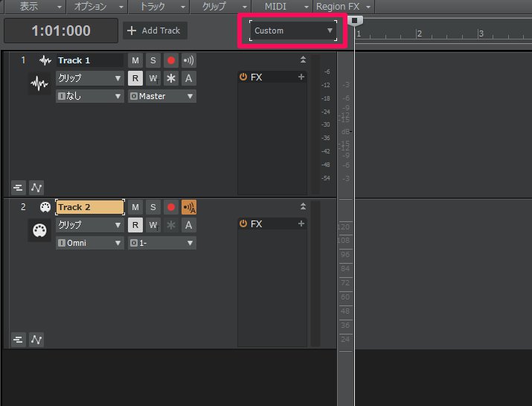This screenshot has height=406, width=532.
Task: Open the Custom track control dropdown
Action: 293,31
